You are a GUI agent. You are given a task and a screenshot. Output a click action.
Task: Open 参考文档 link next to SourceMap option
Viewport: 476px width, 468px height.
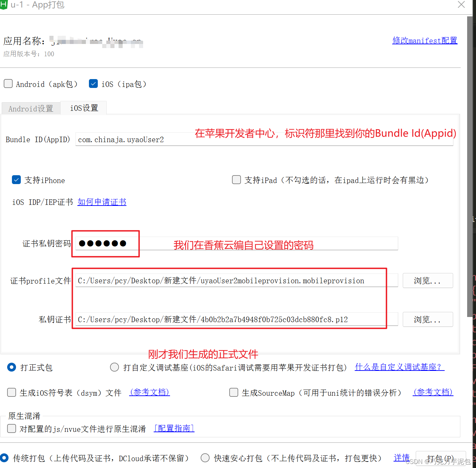click(x=433, y=392)
